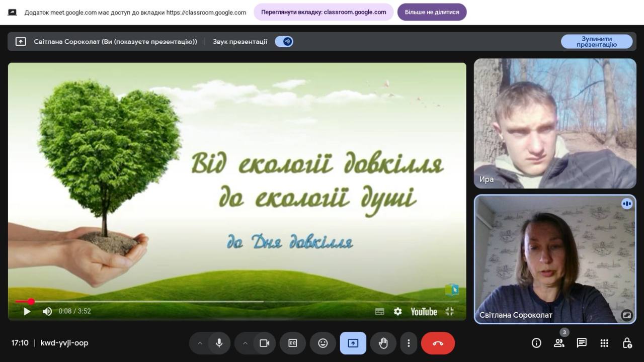Toggle YouTube subtitles icon
The width and height of the screenshot is (644, 362).
click(x=380, y=312)
